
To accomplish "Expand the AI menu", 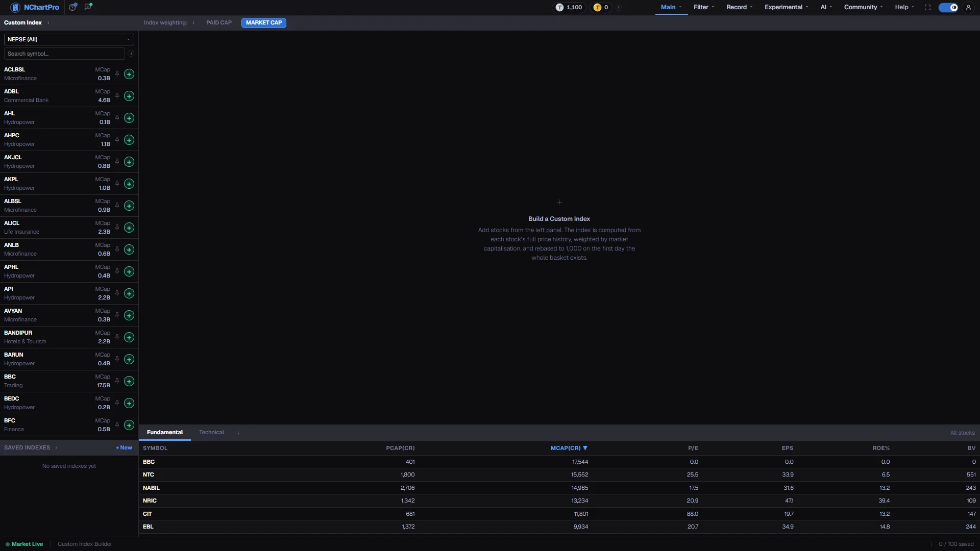I will click(x=826, y=7).
